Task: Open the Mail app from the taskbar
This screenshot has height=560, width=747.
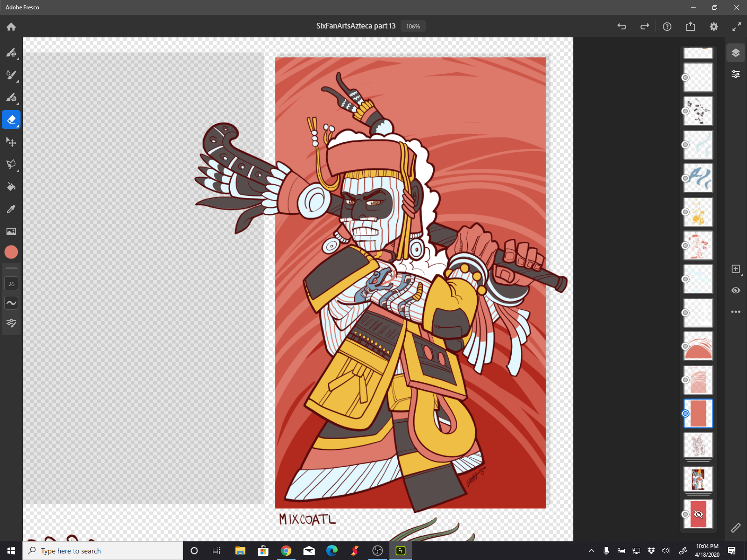Action: [x=309, y=551]
